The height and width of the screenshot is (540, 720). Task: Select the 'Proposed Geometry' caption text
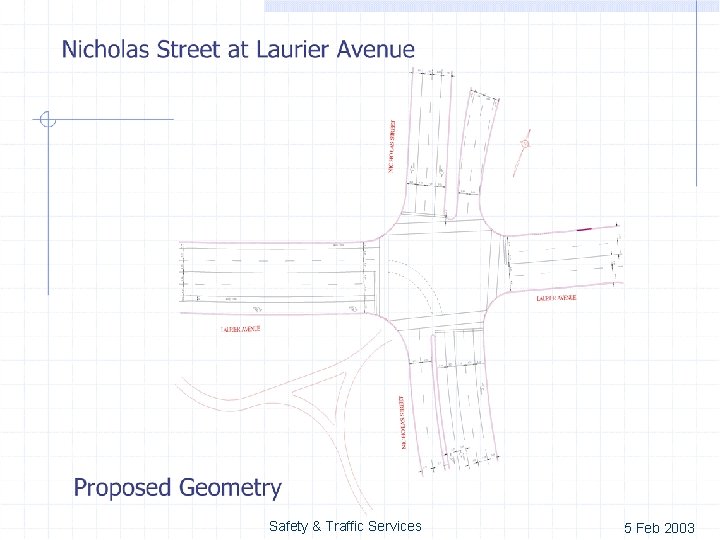tap(178, 488)
